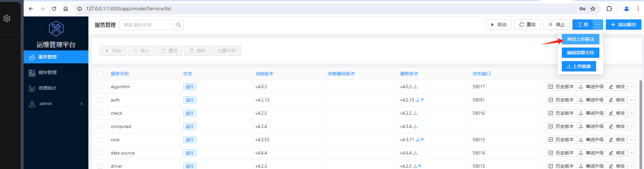Select 上传镜像 from the tools menu

(x=579, y=66)
